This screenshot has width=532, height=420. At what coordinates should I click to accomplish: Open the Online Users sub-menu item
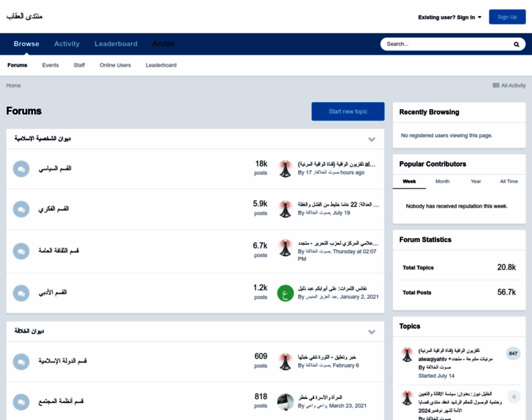point(115,65)
